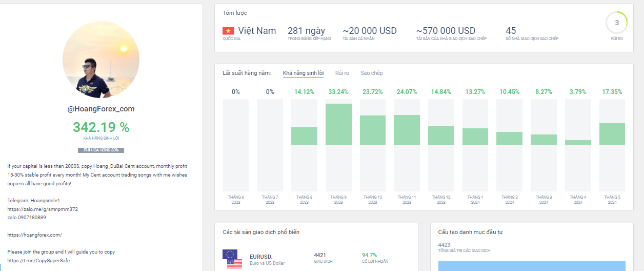This screenshot has width=644, height=271.
Task: Click the Tháng 7 2023 empty column
Action: pos(270,145)
